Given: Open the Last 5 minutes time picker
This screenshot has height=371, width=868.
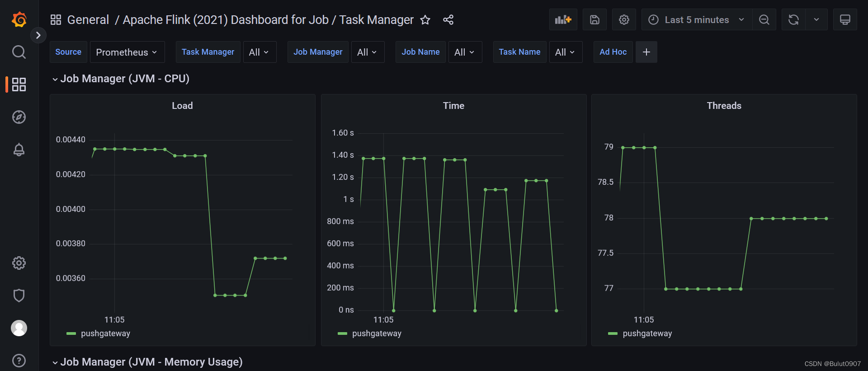Looking at the screenshot, I should (x=697, y=19).
